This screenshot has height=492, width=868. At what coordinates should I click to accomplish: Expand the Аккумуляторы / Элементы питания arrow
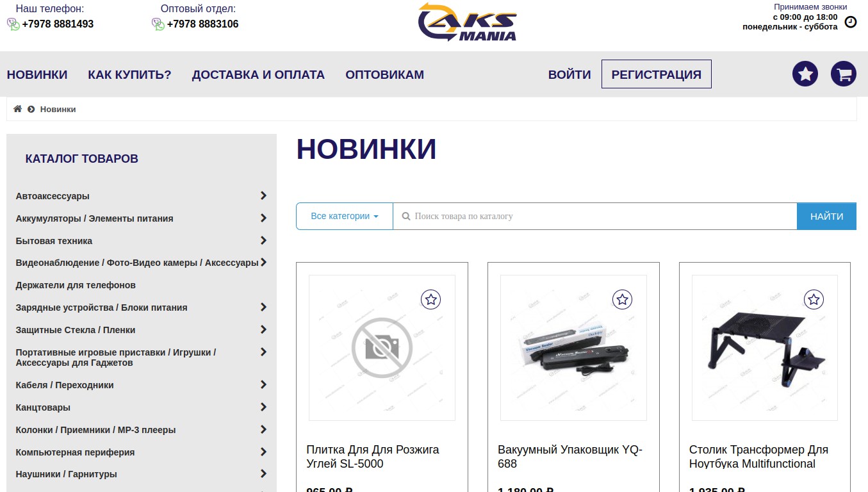click(263, 218)
